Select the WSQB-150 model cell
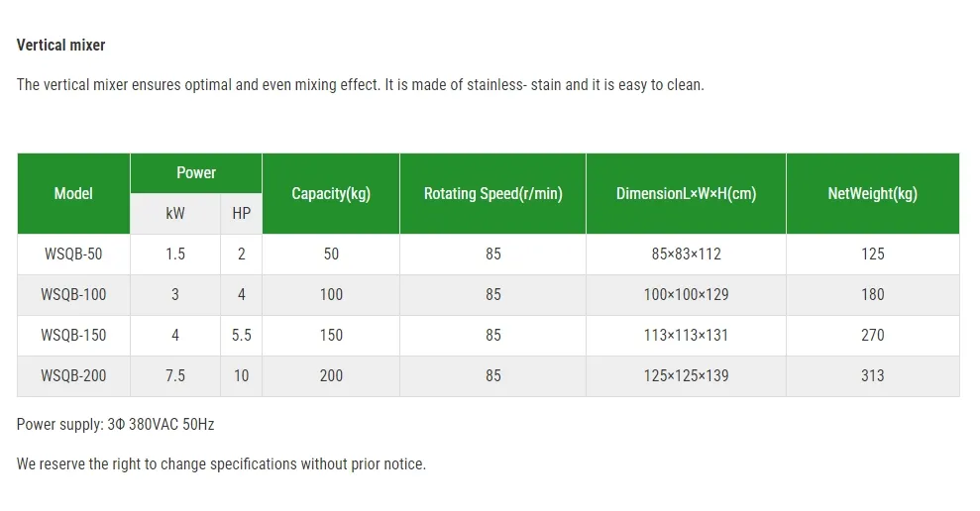Image resolution: width=980 pixels, height=511 pixels. click(73, 336)
